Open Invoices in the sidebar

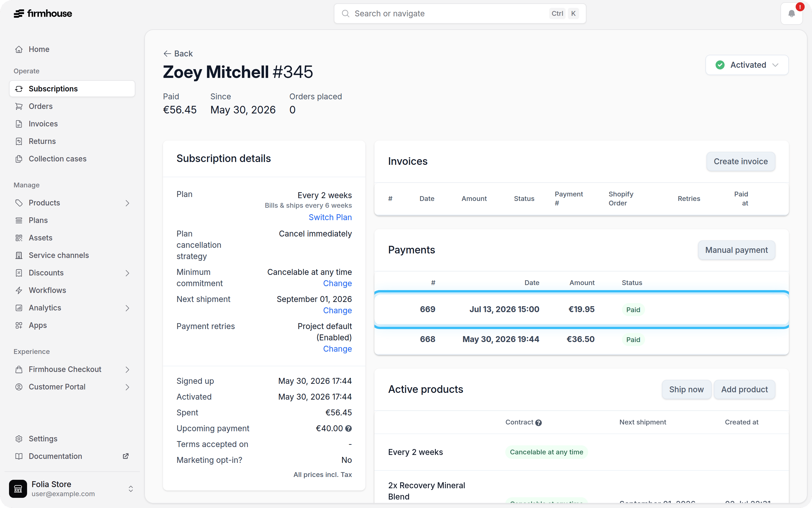(x=72, y=124)
